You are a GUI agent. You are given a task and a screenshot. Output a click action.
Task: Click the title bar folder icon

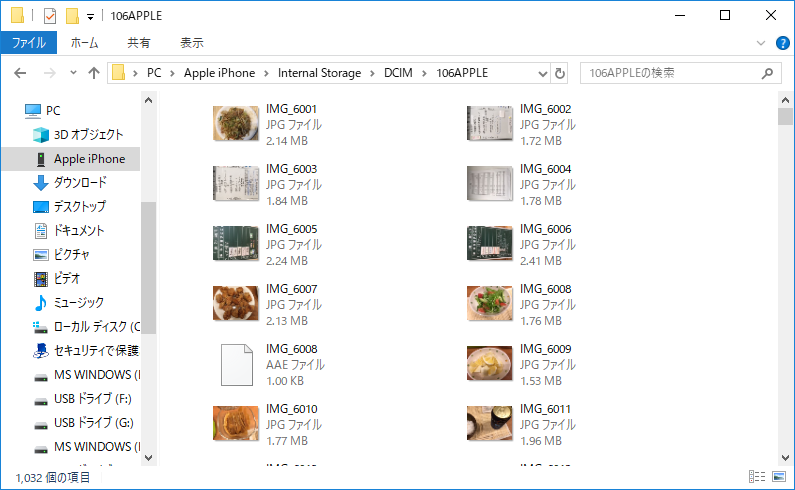tap(17, 16)
